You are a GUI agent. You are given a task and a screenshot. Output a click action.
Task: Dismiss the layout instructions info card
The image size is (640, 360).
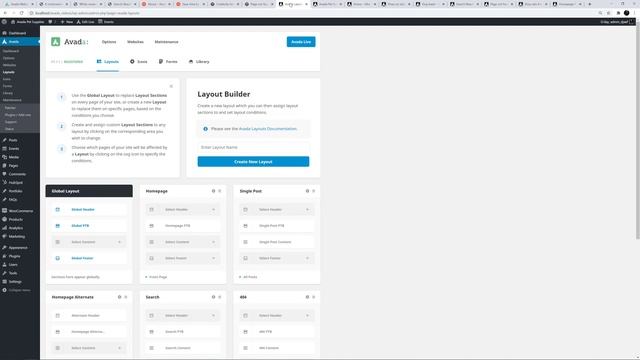click(x=171, y=86)
